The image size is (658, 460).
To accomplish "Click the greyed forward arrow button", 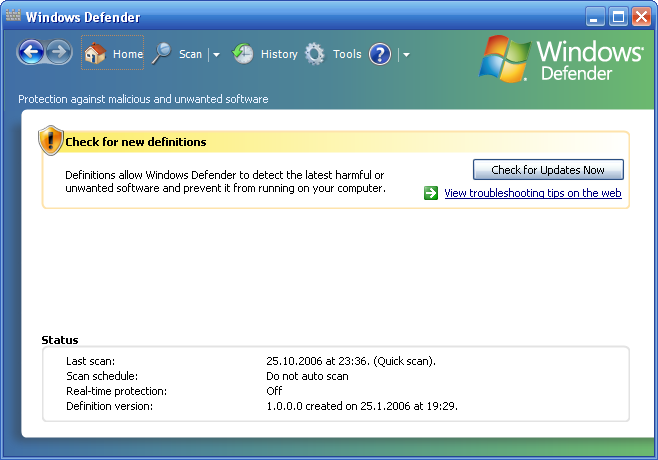I will pyautogui.click(x=59, y=52).
